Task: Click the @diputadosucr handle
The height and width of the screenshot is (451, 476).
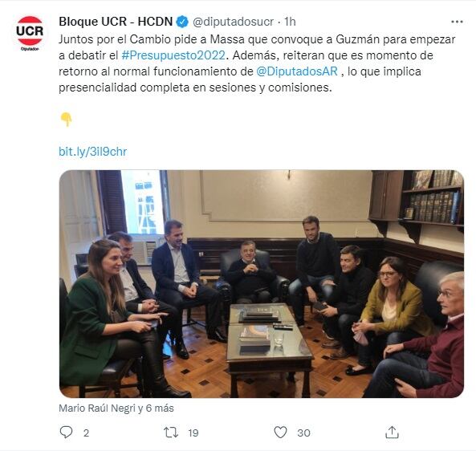Action: (x=233, y=22)
